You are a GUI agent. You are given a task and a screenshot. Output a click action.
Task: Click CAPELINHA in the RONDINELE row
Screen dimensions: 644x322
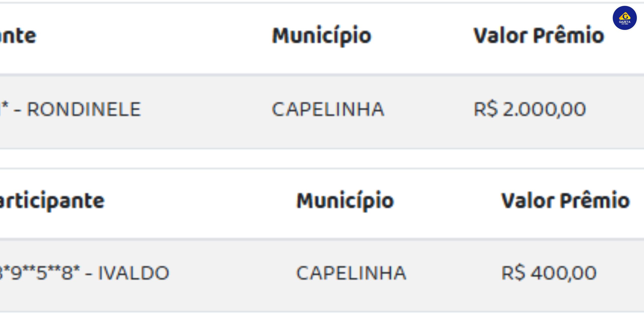tap(328, 109)
